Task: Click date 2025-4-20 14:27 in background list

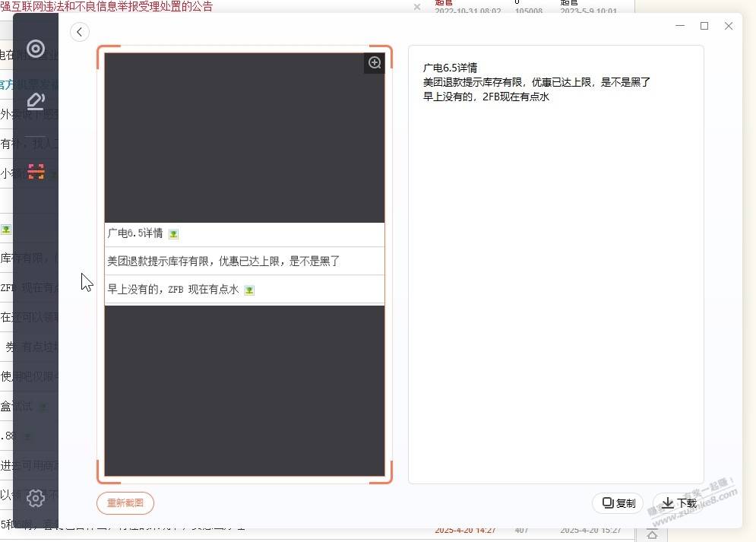Action: pos(465,531)
